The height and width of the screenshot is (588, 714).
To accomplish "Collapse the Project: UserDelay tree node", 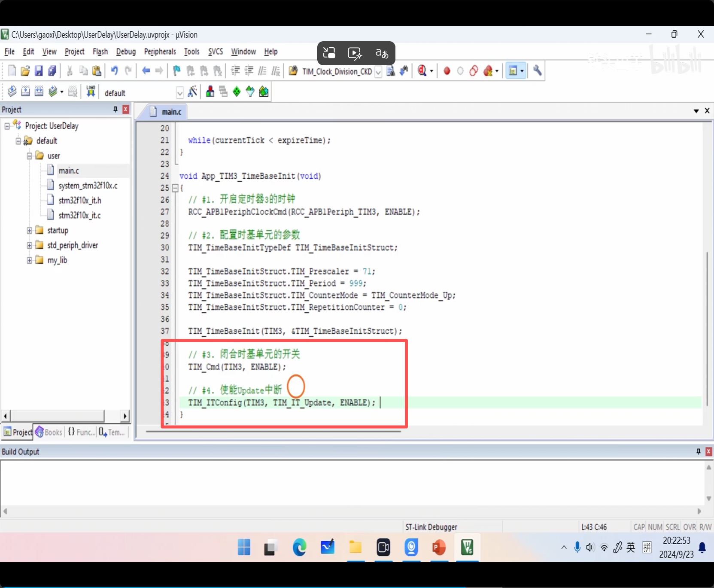I will [x=7, y=126].
